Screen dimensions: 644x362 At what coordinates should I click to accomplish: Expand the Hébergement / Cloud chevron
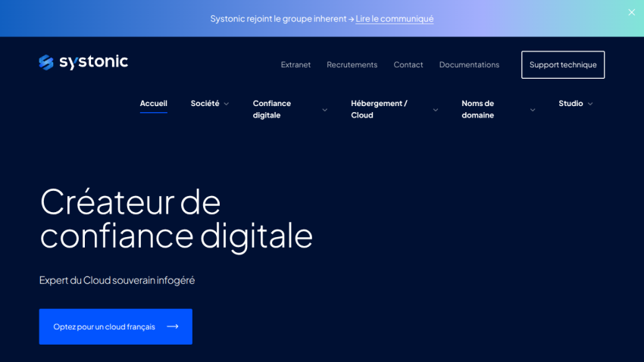[436, 110]
